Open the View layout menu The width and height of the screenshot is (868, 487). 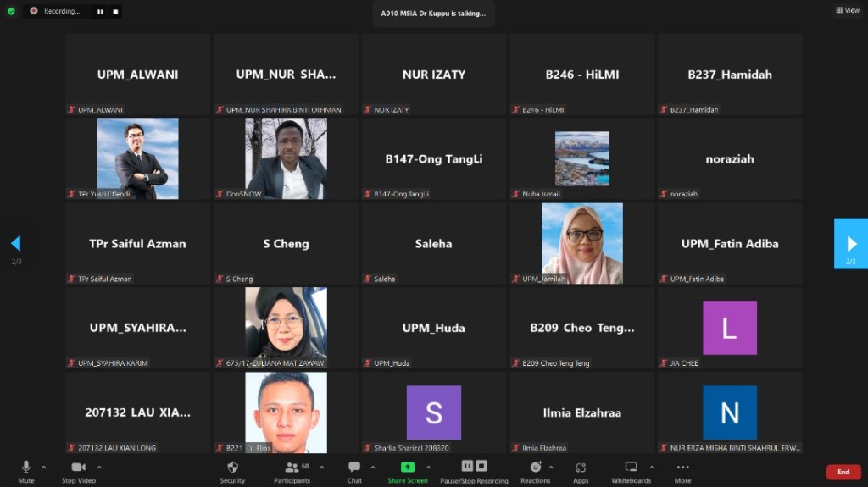[x=847, y=10]
